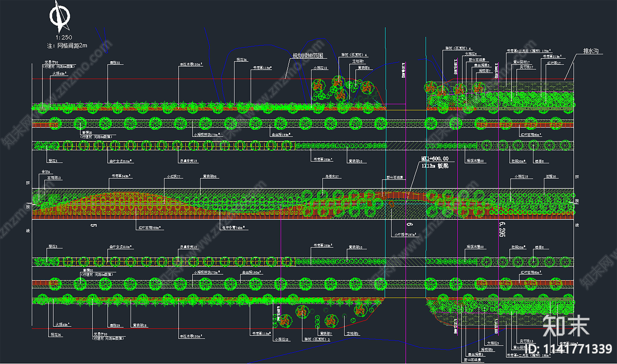Click the '小红枫77' plant label

click(174, 176)
